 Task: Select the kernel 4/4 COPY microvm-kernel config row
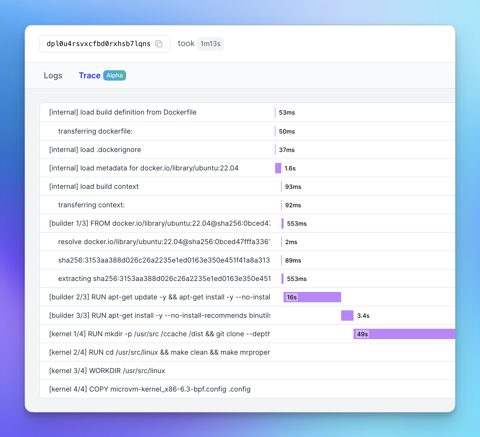(x=248, y=389)
